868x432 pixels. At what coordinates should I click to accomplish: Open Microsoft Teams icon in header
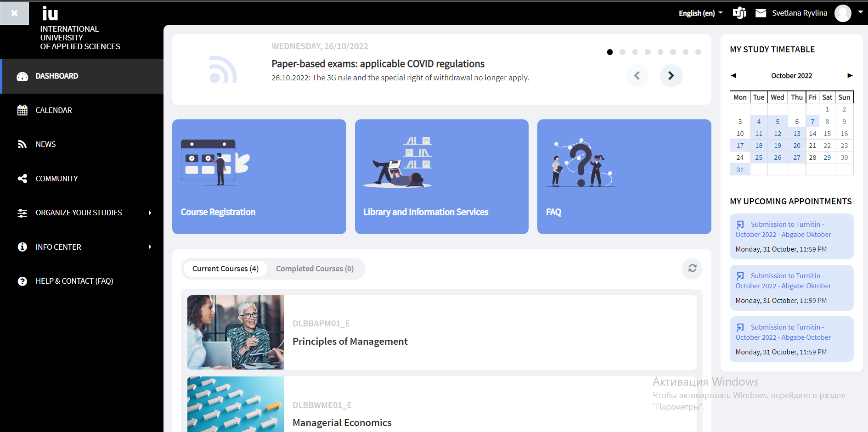[x=739, y=13]
